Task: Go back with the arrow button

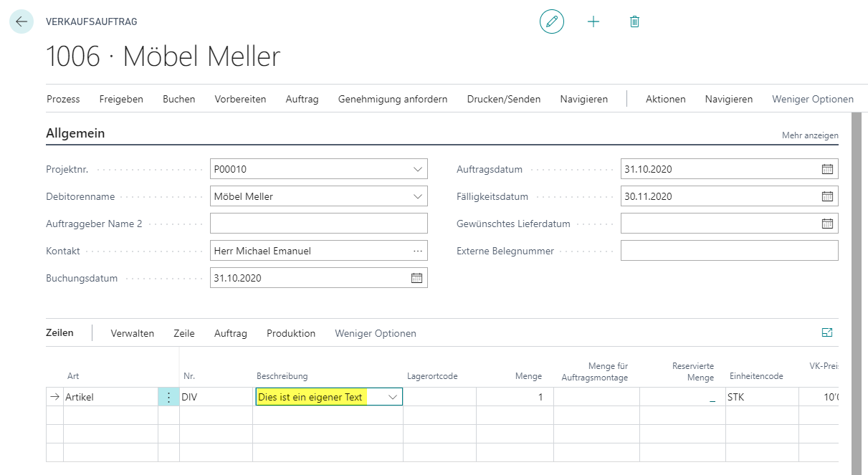Action: point(22,21)
